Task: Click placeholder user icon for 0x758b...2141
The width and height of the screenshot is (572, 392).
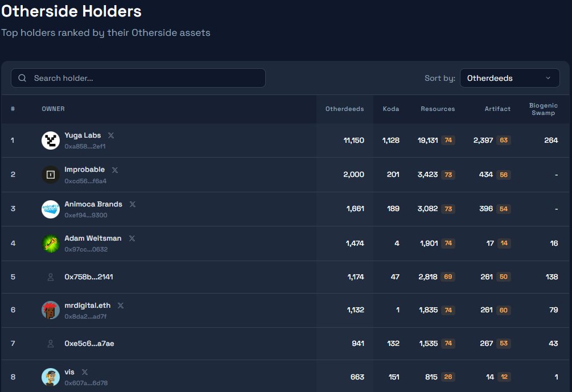Action: pos(51,277)
